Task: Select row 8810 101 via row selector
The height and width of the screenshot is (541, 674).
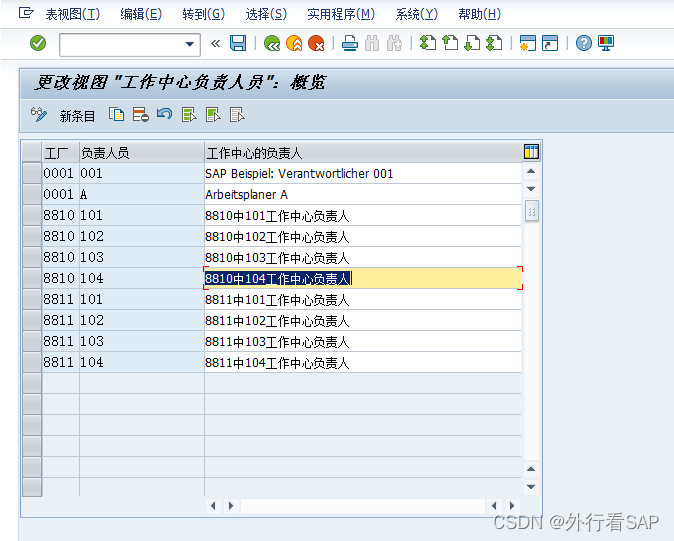Action: coord(32,215)
